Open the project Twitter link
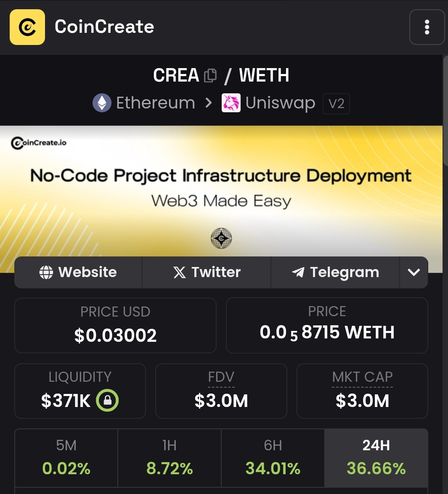The height and width of the screenshot is (494, 448). [x=207, y=272]
